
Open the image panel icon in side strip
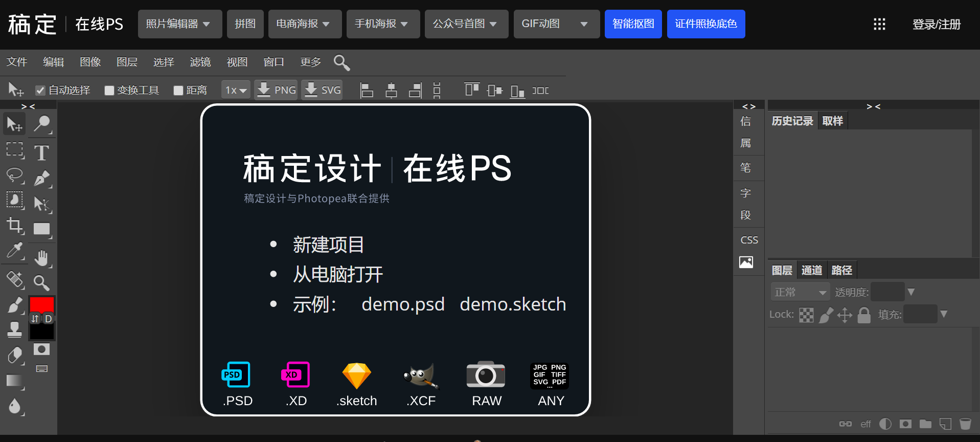[x=746, y=262]
